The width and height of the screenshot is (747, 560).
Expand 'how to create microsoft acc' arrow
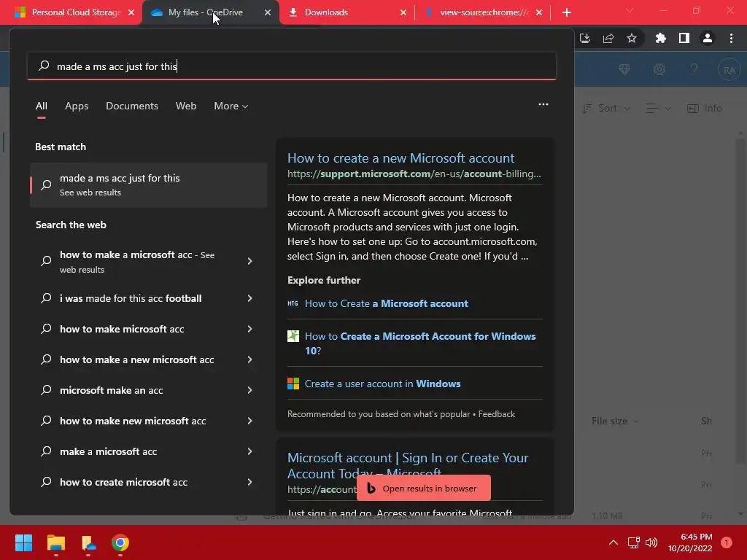point(249,482)
